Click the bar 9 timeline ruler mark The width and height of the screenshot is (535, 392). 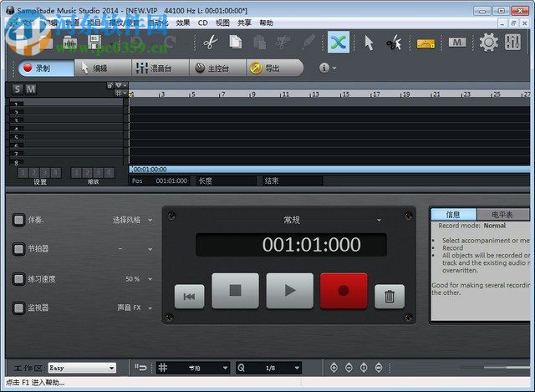coord(252,94)
